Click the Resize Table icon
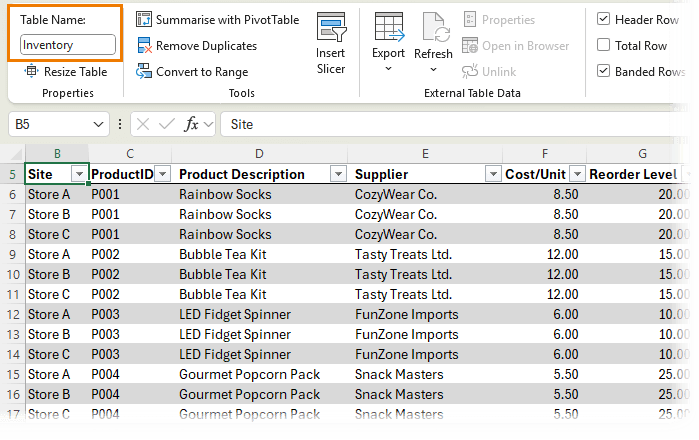This screenshot has height=440, width=699. 31,71
